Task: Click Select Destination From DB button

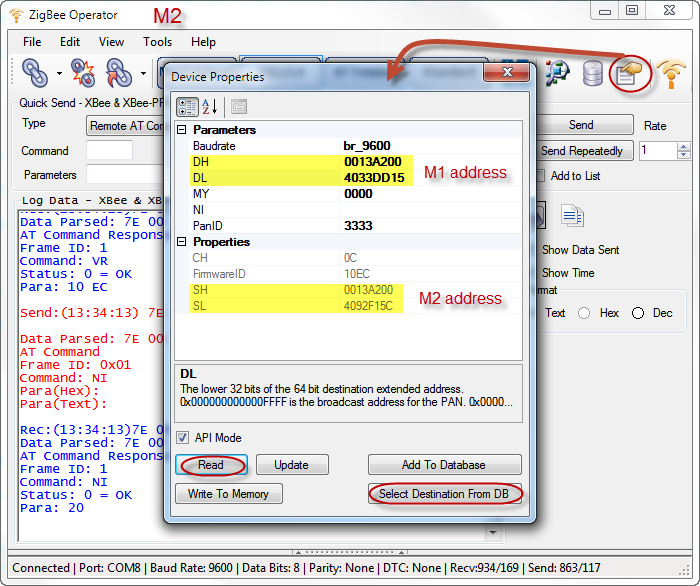Action: point(445,494)
